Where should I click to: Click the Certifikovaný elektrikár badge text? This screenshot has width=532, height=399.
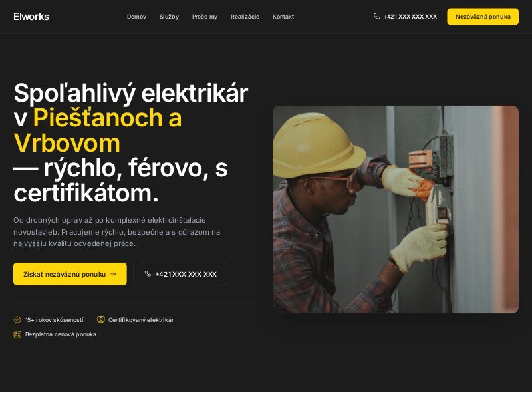[141, 320]
